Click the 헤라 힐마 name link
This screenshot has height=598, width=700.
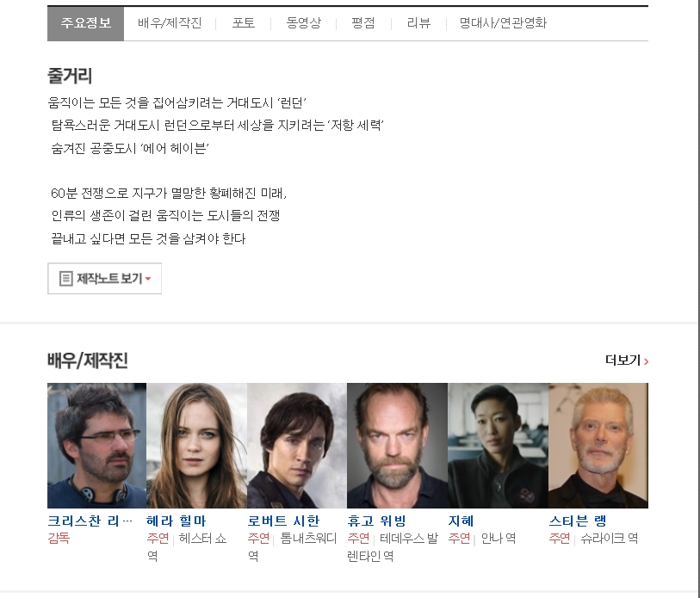(x=177, y=521)
